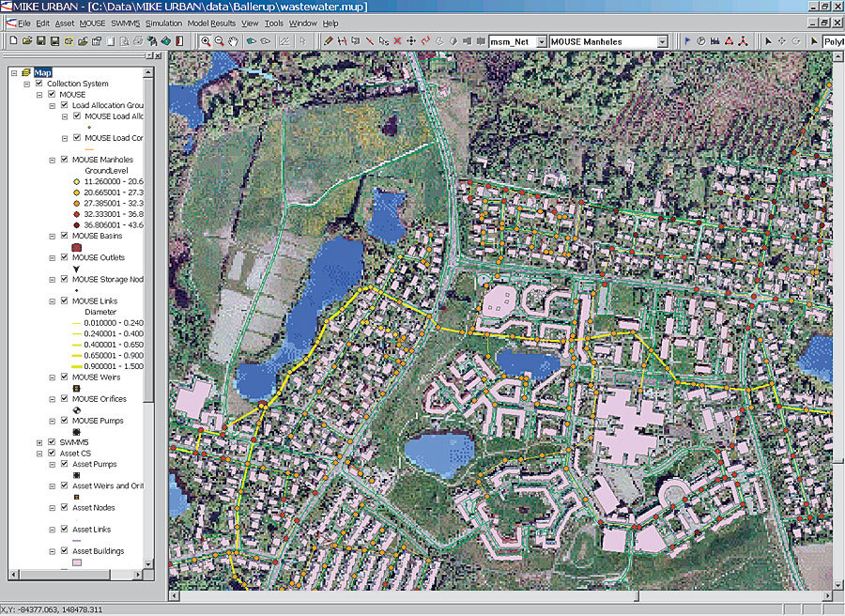
Task: Toggle the SWMM5 layer checkbox
Action: click(x=52, y=442)
